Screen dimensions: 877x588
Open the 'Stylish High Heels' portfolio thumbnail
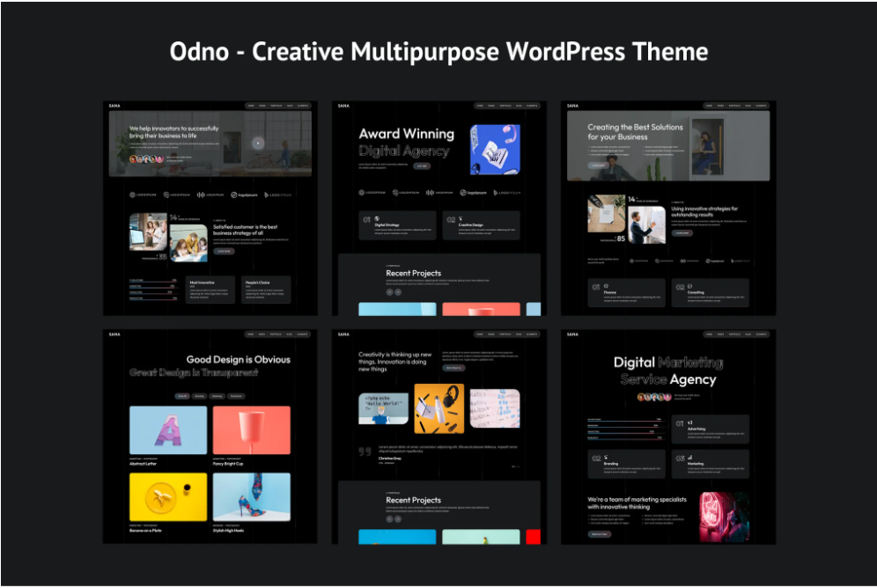click(x=252, y=496)
